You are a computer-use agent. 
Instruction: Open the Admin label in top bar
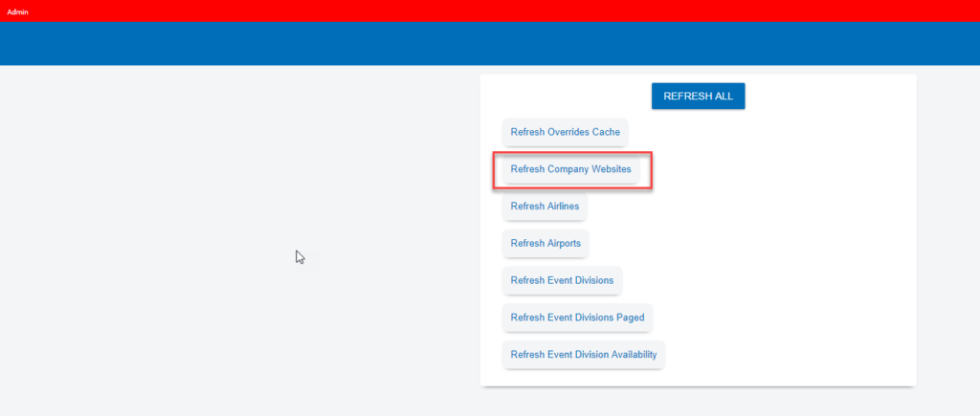pyautogui.click(x=18, y=11)
